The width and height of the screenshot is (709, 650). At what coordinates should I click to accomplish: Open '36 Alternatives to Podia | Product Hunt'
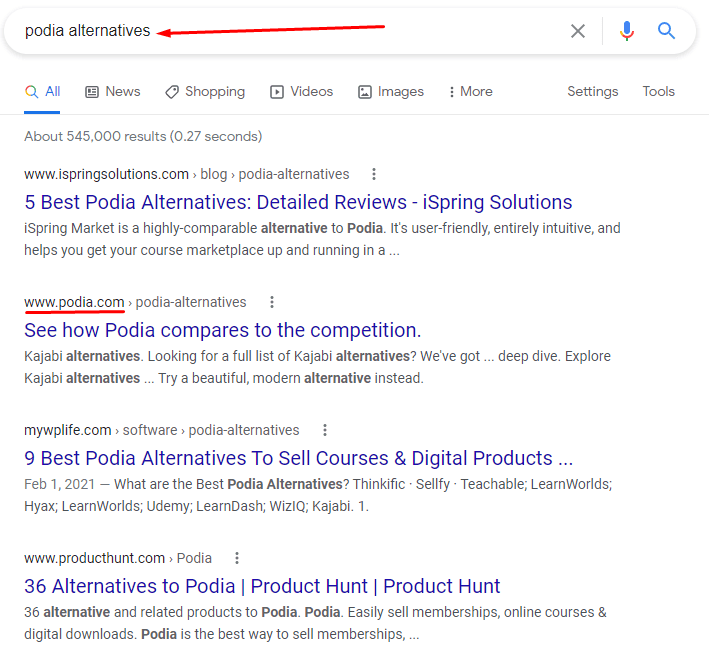pos(262,586)
